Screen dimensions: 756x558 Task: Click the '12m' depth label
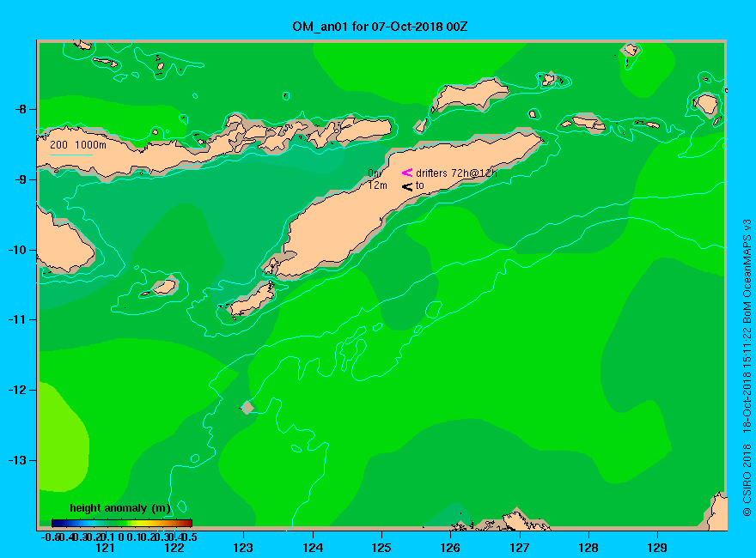pos(377,185)
